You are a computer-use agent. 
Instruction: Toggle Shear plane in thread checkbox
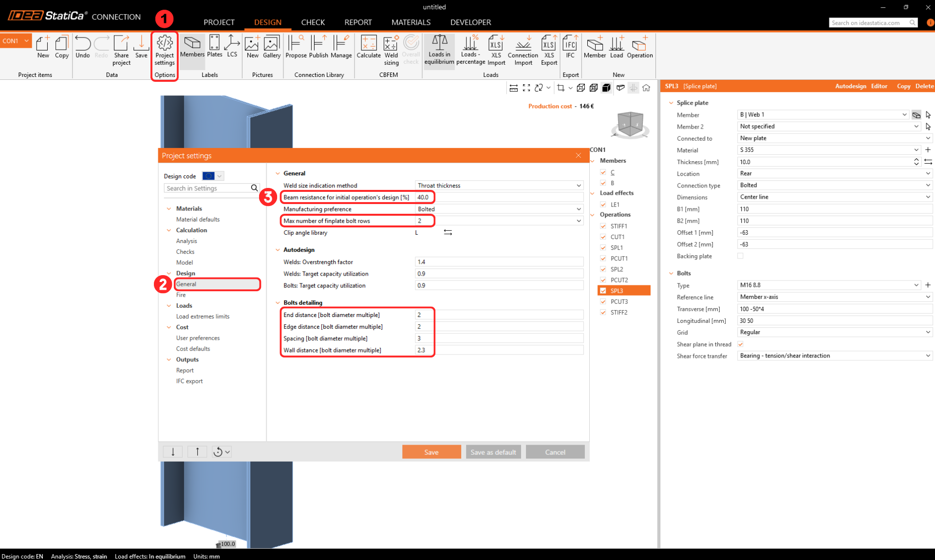pyautogui.click(x=740, y=344)
